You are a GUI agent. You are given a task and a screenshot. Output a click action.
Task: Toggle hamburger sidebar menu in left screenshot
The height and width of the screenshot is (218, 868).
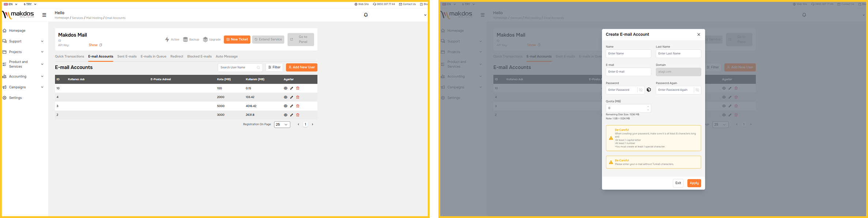[x=44, y=15]
